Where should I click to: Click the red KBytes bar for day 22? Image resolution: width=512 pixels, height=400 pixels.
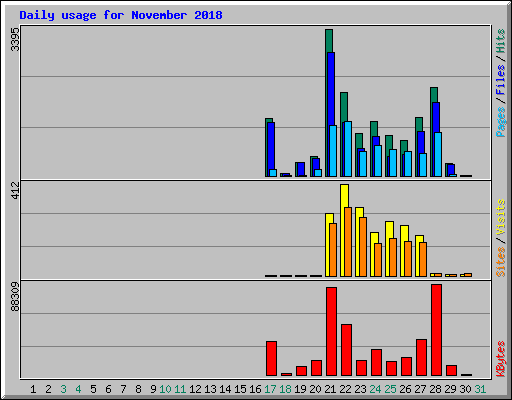pos(346,350)
